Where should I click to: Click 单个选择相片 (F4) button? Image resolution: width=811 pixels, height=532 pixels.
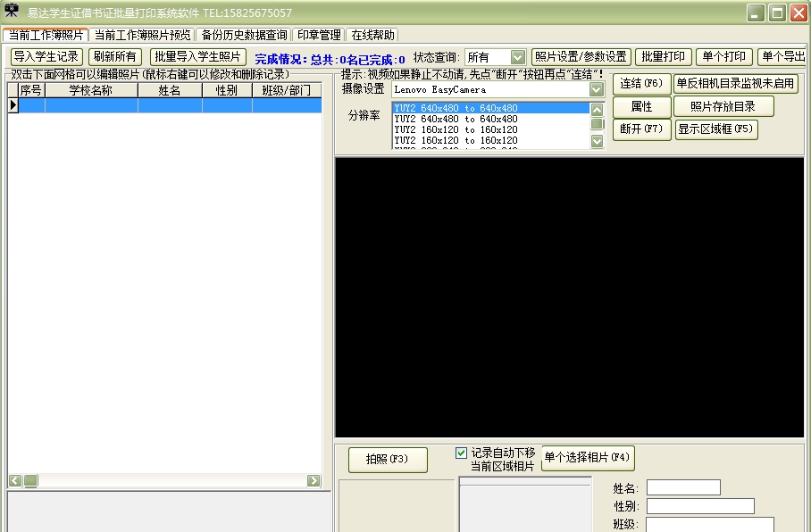[x=588, y=458]
